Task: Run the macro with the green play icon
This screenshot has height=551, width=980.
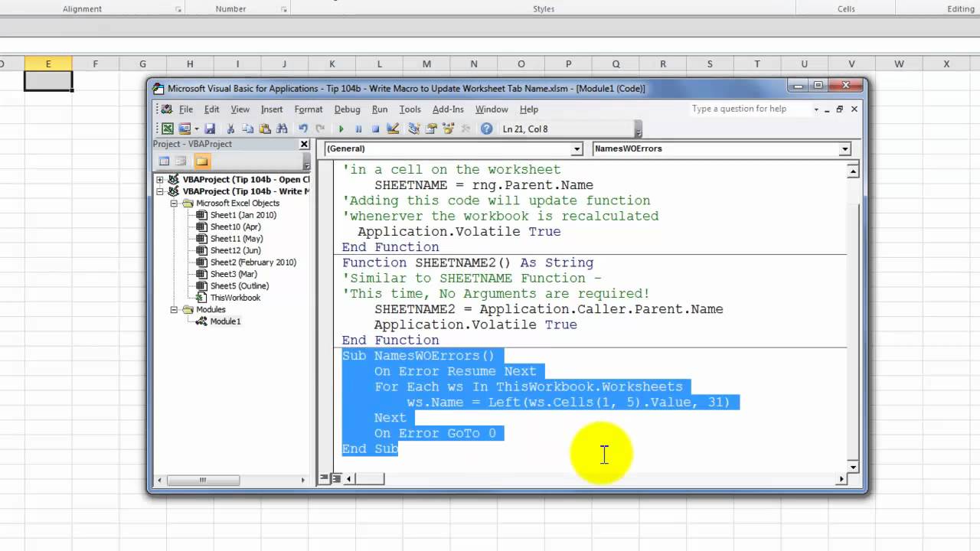Action: coord(341,129)
